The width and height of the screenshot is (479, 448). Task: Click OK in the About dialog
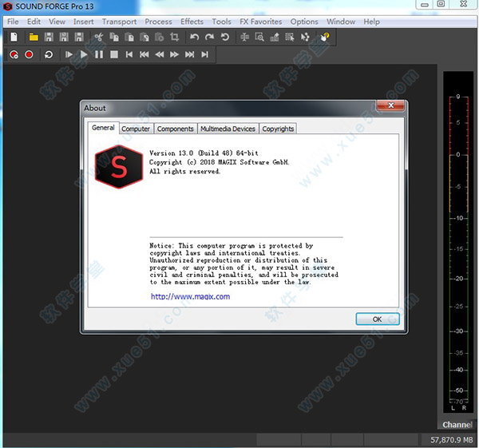click(378, 319)
